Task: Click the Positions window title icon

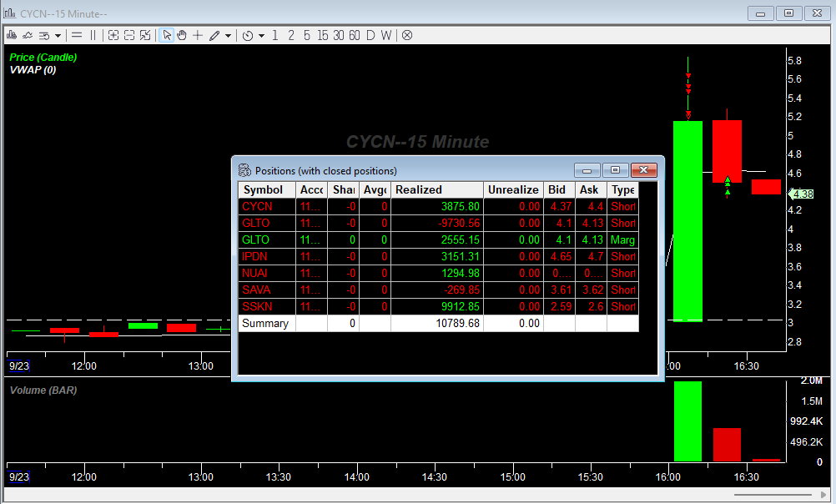Action: point(244,170)
